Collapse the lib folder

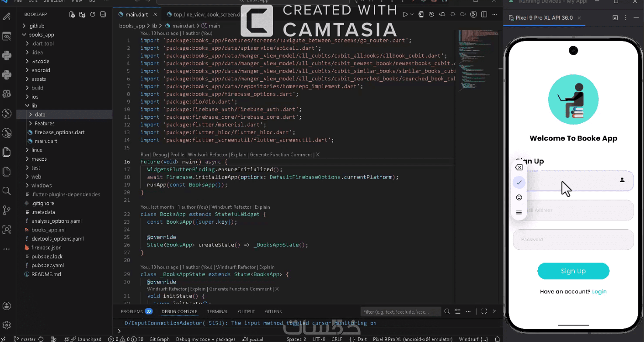pyautogui.click(x=34, y=106)
